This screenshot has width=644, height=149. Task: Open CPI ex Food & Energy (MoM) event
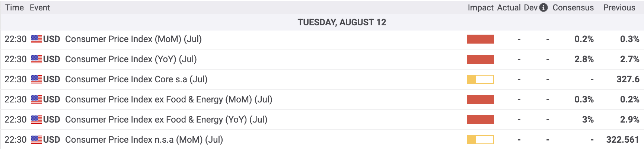click(x=169, y=99)
